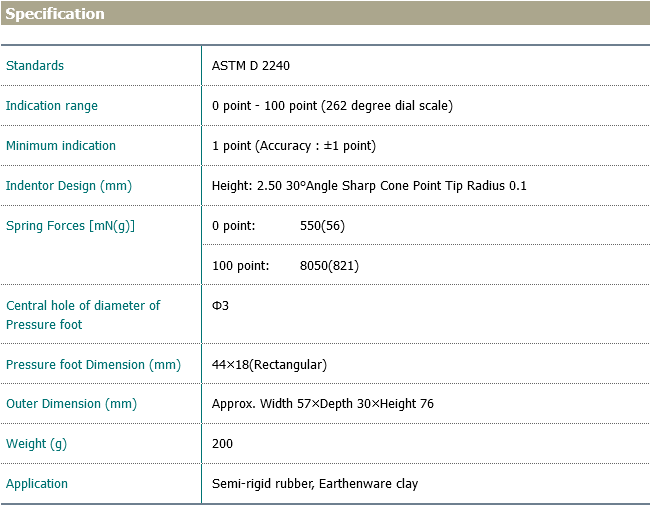Click the 8050(821) spring force value
The image size is (650, 505).
coord(329,266)
